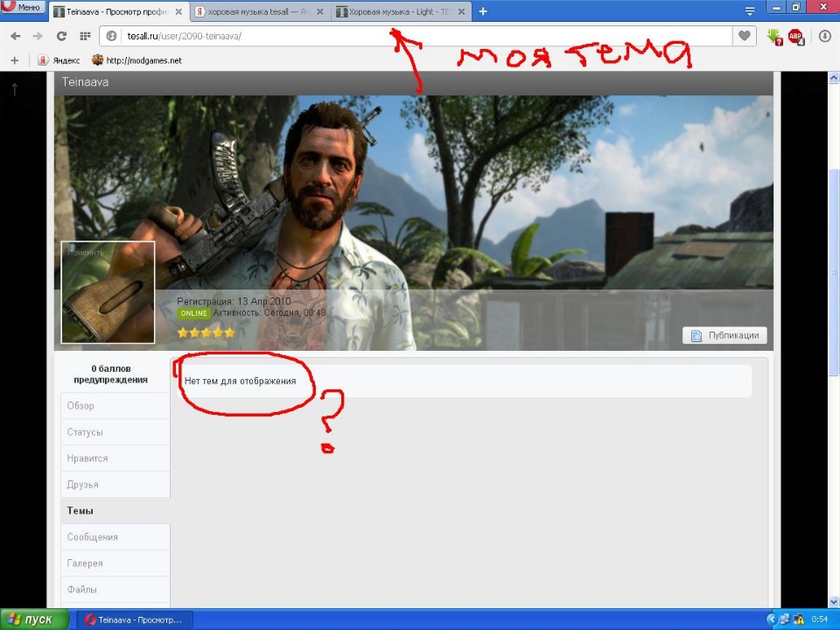This screenshot has height=630, width=840.
Task: Open the Публикации button
Action: [x=724, y=335]
